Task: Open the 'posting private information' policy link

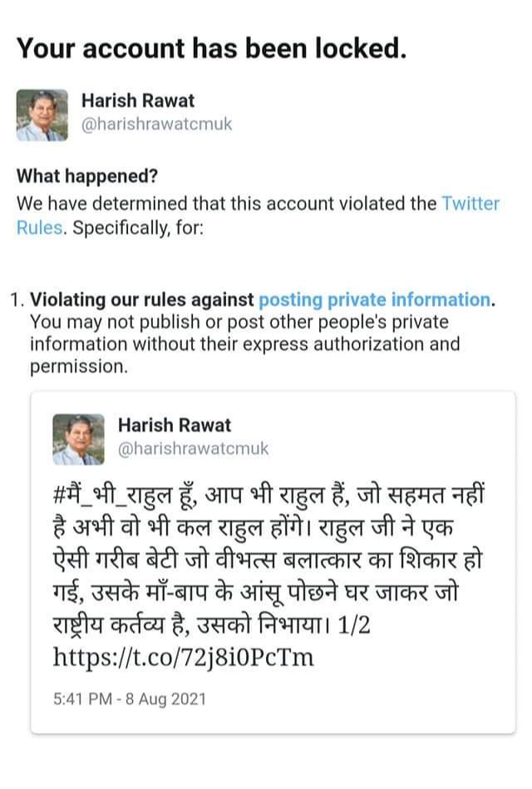Action: pyautogui.click(x=374, y=299)
